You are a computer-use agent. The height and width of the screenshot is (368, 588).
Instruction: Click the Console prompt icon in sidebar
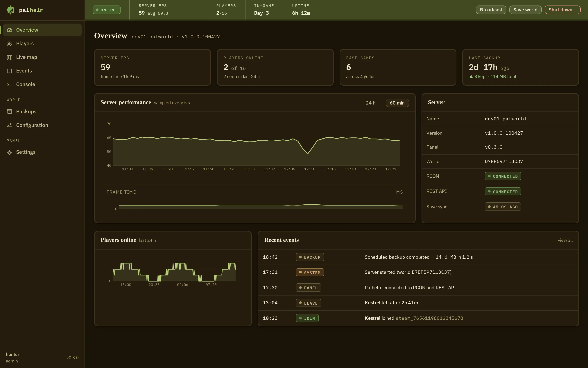[10, 84]
